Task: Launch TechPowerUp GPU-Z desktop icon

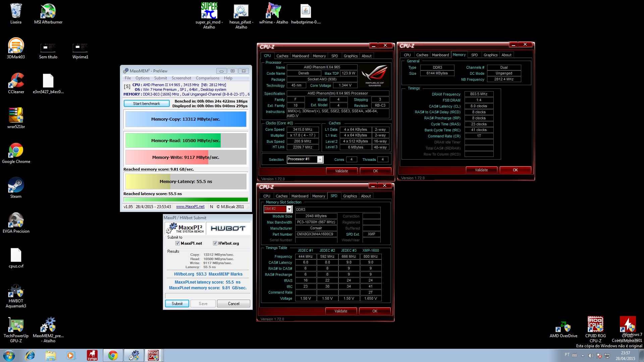Action: [16, 330]
